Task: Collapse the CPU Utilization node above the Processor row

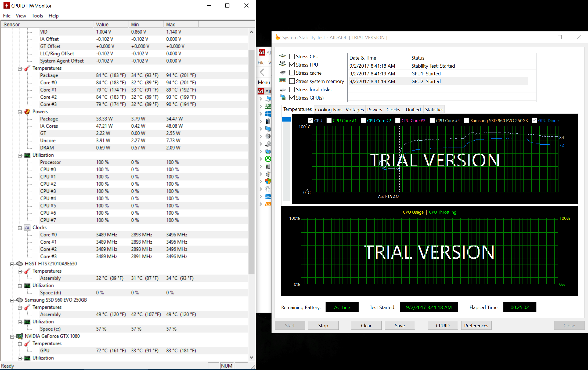Action: (x=20, y=155)
